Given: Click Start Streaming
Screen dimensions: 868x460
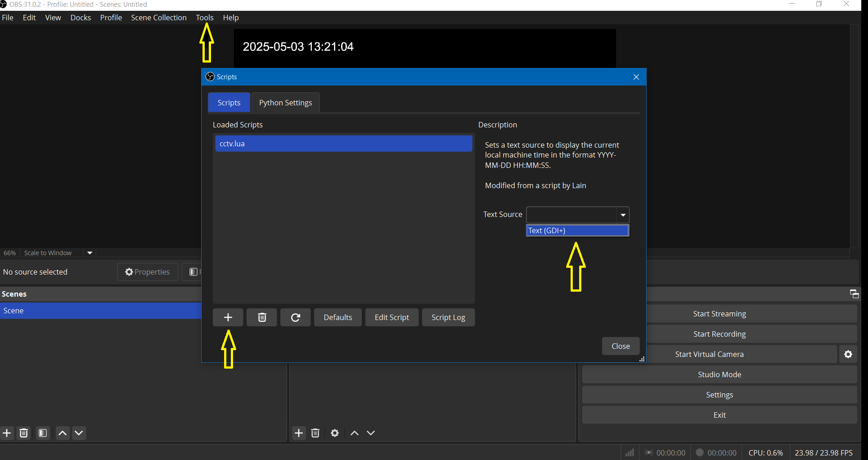Looking at the screenshot, I should click(x=720, y=314).
